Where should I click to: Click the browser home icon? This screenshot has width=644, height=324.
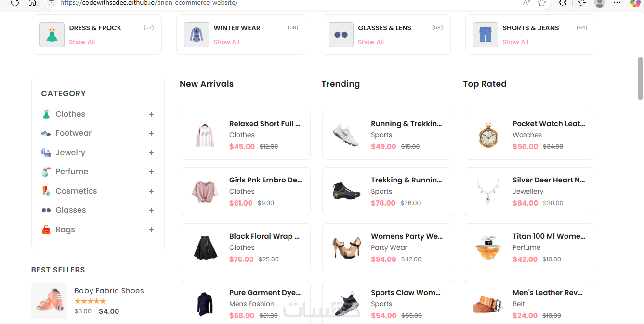(x=32, y=3)
